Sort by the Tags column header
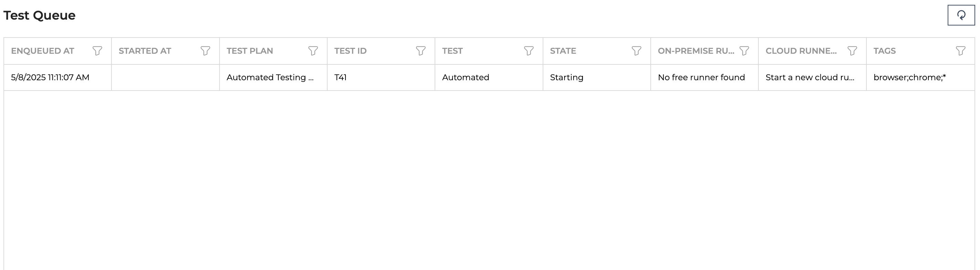The height and width of the screenshot is (270, 980). [x=884, y=51]
